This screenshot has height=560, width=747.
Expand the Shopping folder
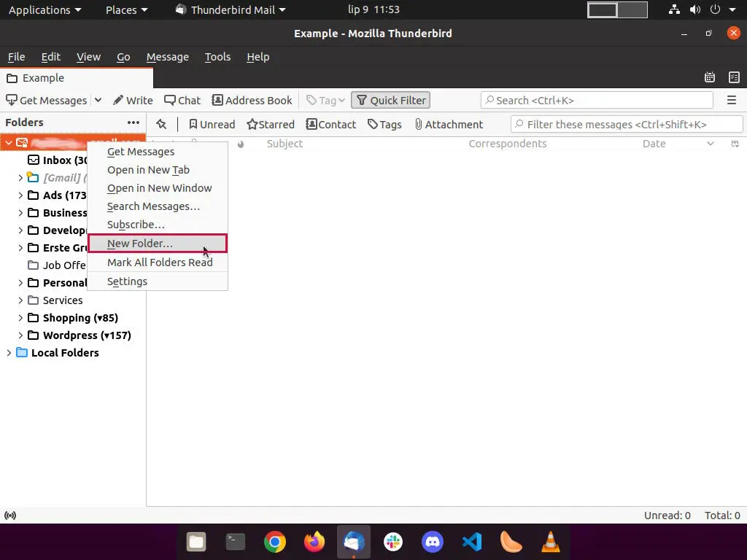point(20,318)
